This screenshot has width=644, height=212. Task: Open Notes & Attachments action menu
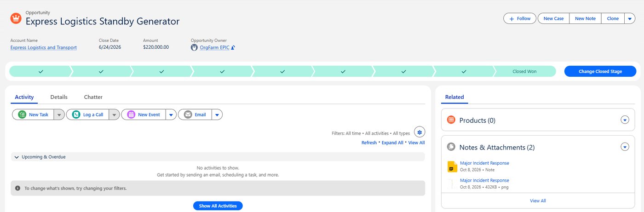tap(625, 147)
